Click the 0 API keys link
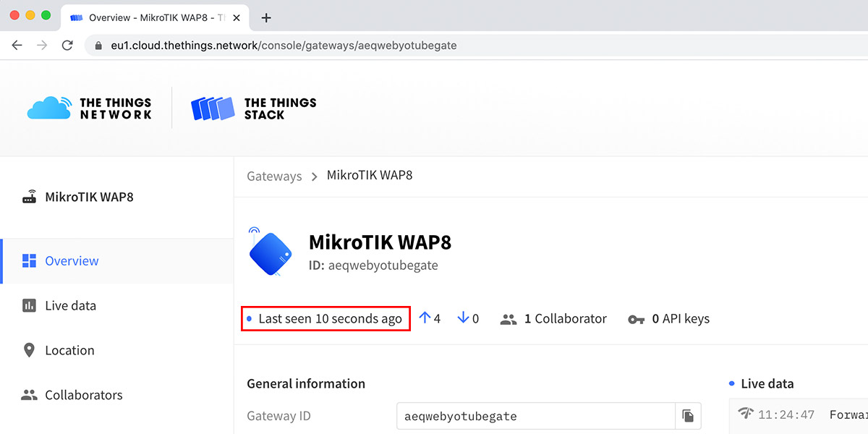Image resolution: width=868 pixels, height=434 pixels. pyautogui.click(x=669, y=319)
